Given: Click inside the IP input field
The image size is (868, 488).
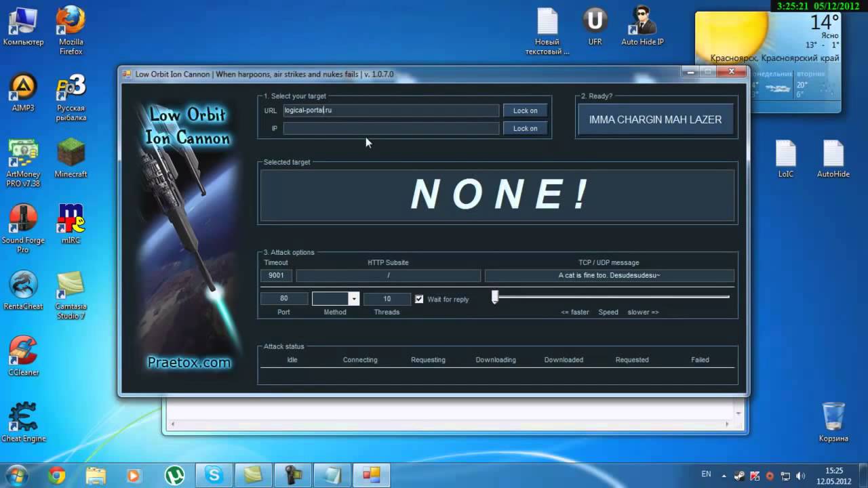Looking at the screenshot, I should [x=391, y=128].
